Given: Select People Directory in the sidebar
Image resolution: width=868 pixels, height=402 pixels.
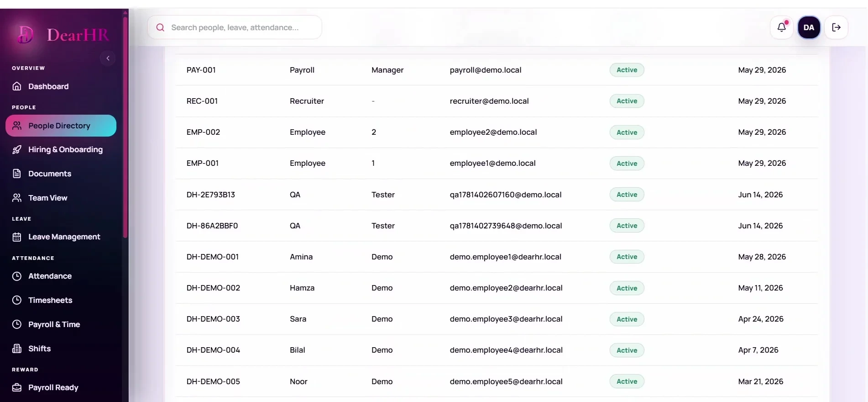Looking at the screenshot, I should [61, 126].
